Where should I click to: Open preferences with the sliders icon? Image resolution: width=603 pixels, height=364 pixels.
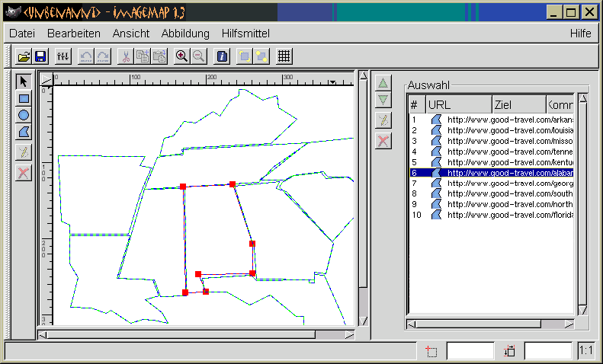[64, 56]
